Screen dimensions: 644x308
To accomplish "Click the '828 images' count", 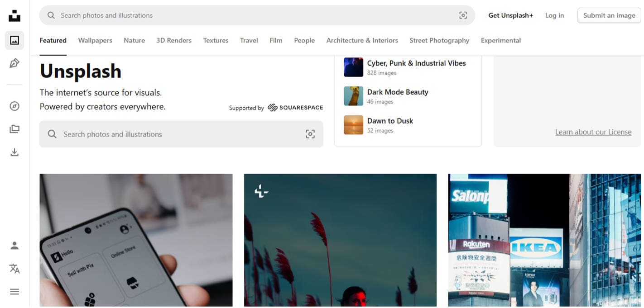I will tap(382, 73).
